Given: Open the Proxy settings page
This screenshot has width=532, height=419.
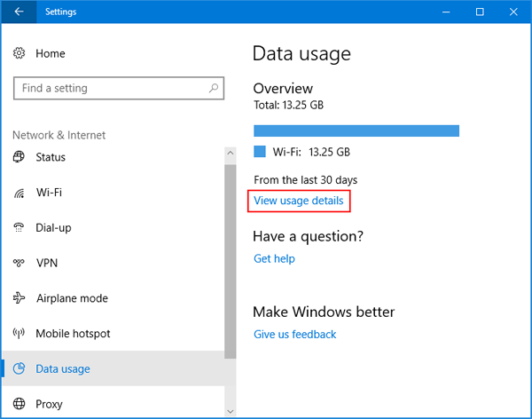Looking at the screenshot, I should point(50,404).
